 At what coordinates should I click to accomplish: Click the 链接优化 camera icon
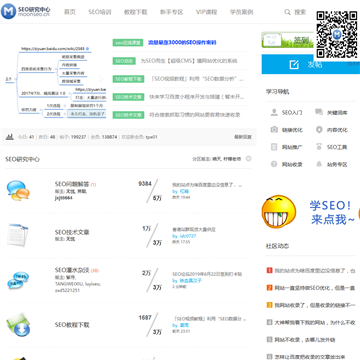click(x=274, y=130)
